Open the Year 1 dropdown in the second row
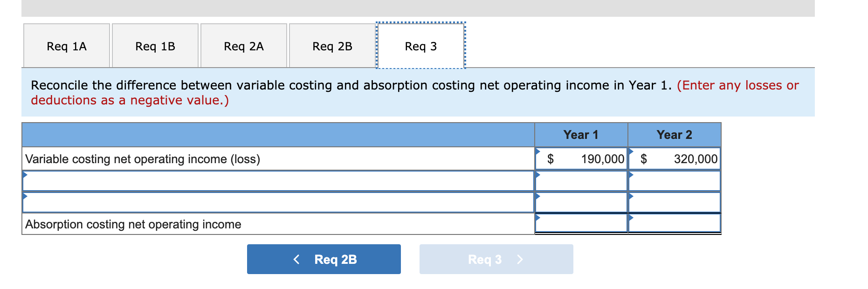The width and height of the screenshot is (868, 289). [580, 180]
